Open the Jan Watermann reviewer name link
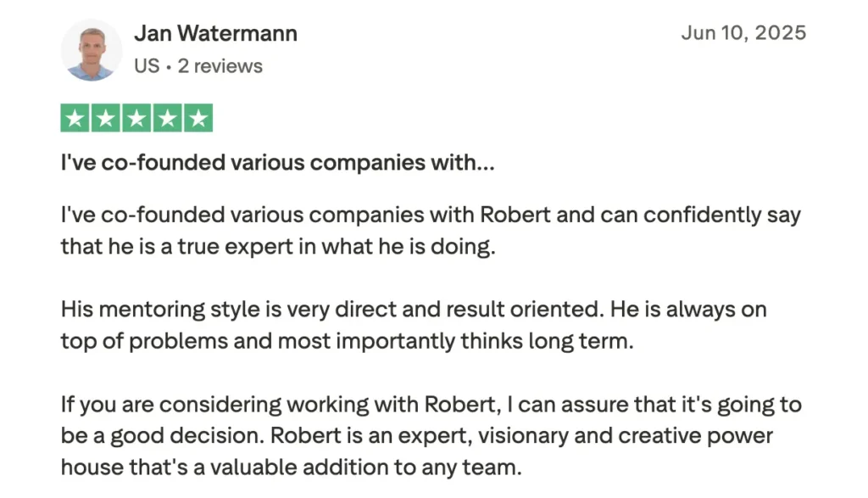Viewport: 868px width, 498px height. (x=215, y=34)
